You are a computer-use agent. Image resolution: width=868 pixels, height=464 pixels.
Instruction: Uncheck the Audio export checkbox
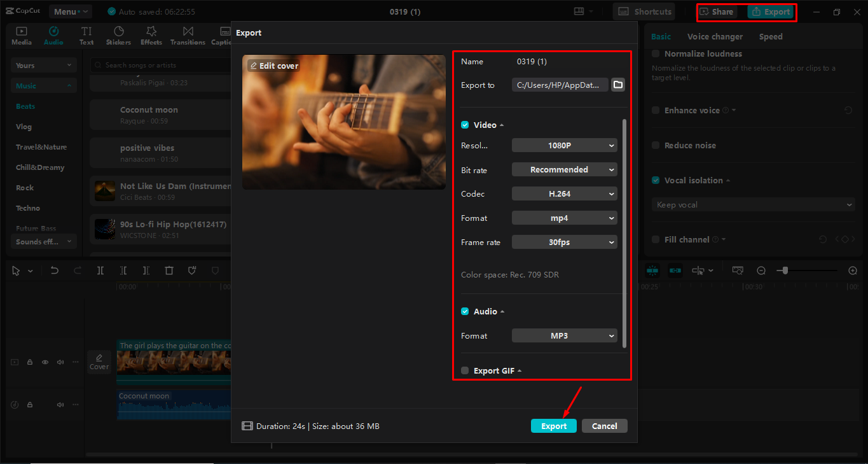[x=465, y=311]
